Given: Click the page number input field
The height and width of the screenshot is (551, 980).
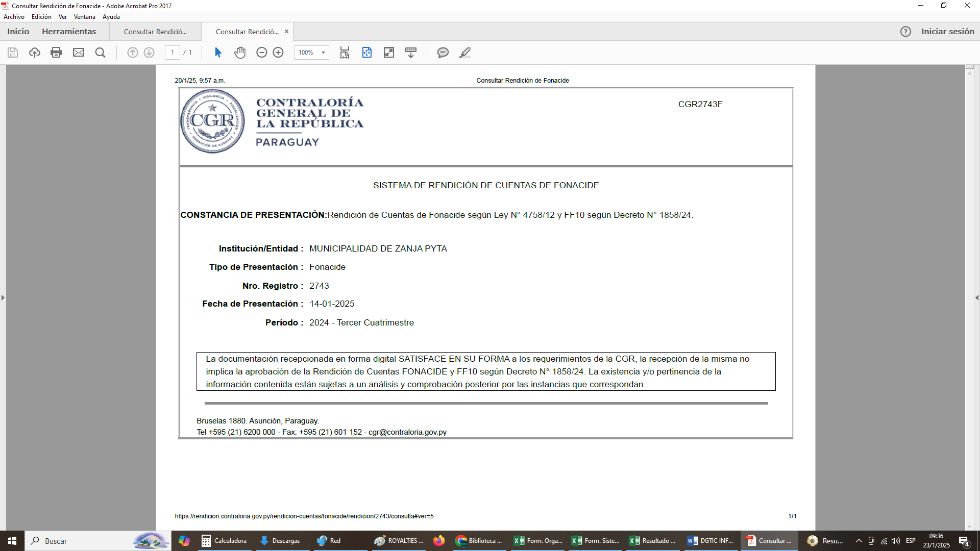Looking at the screenshot, I should coord(173,53).
